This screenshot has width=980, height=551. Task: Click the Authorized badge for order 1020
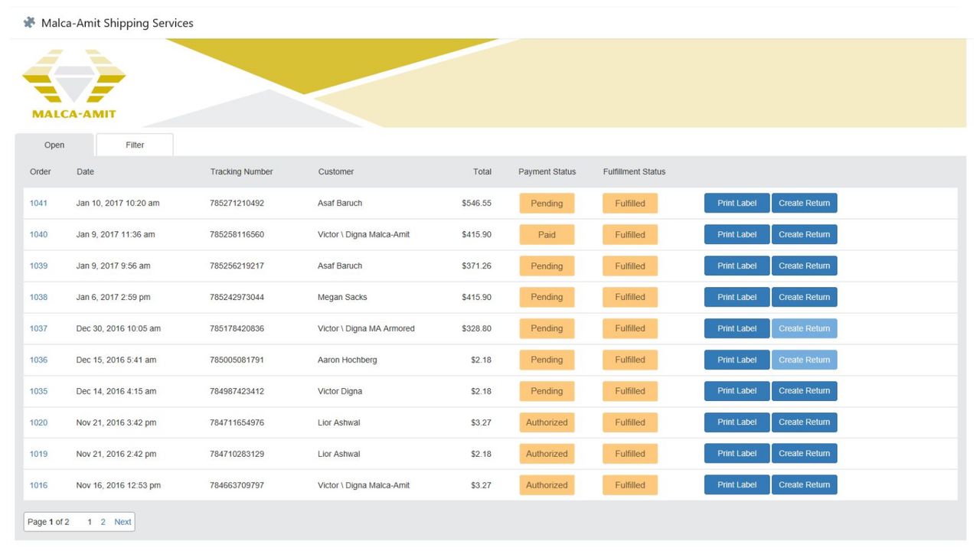point(547,422)
